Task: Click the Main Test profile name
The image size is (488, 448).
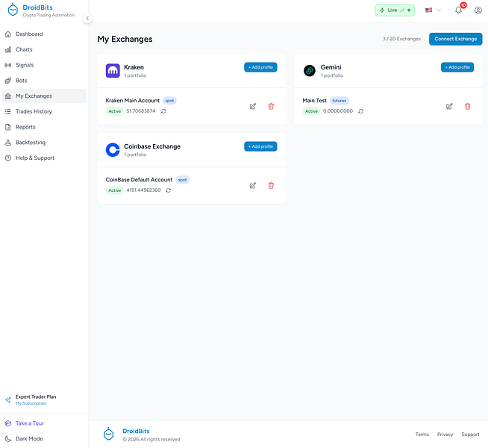Action: (314, 101)
